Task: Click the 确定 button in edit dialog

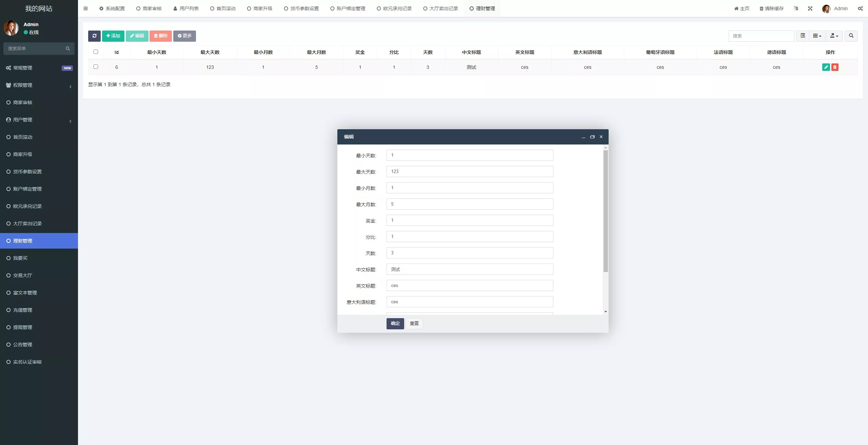Action: 395,324
